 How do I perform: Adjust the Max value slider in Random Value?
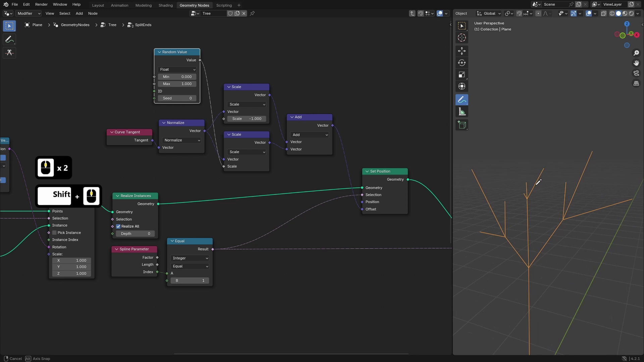pos(177,84)
